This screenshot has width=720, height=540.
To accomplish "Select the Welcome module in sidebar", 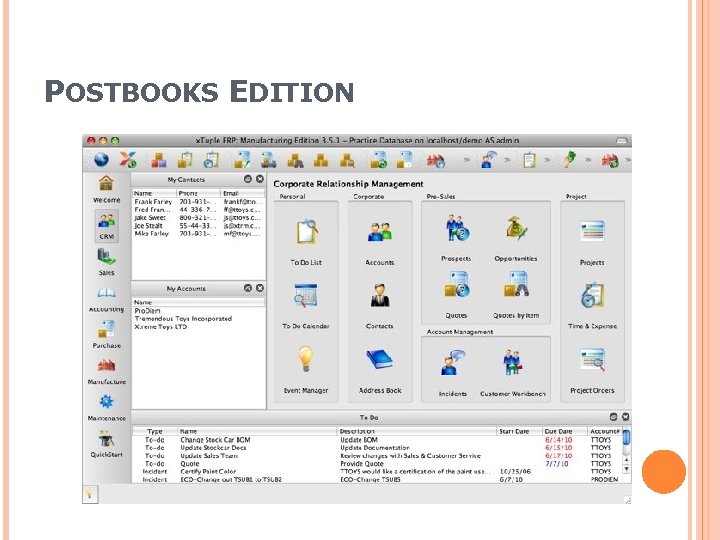I will pos(107,189).
